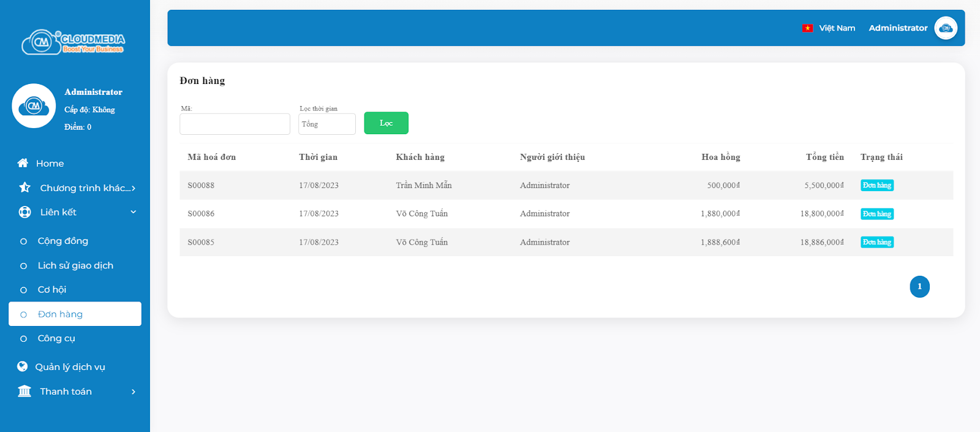Click the globe icon for Quản lý dịch vụ
The image size is (980, 432).
pyautogui.click(x=23, y=366)
